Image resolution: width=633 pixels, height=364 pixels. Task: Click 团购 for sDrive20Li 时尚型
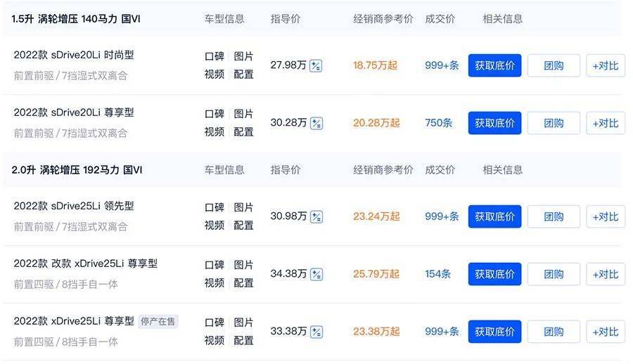[554, 65]
